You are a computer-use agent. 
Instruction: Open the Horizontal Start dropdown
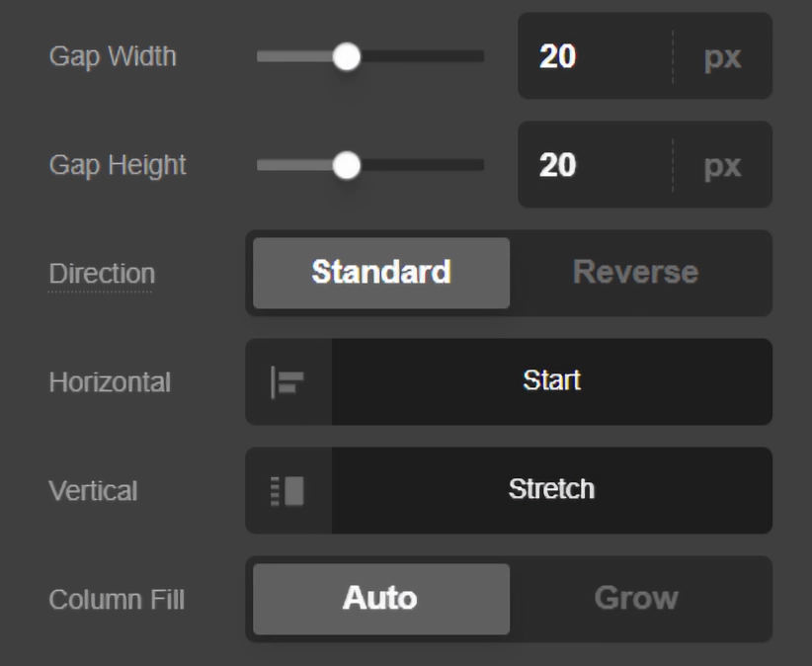pyautogui.click(x=551, y=381)
